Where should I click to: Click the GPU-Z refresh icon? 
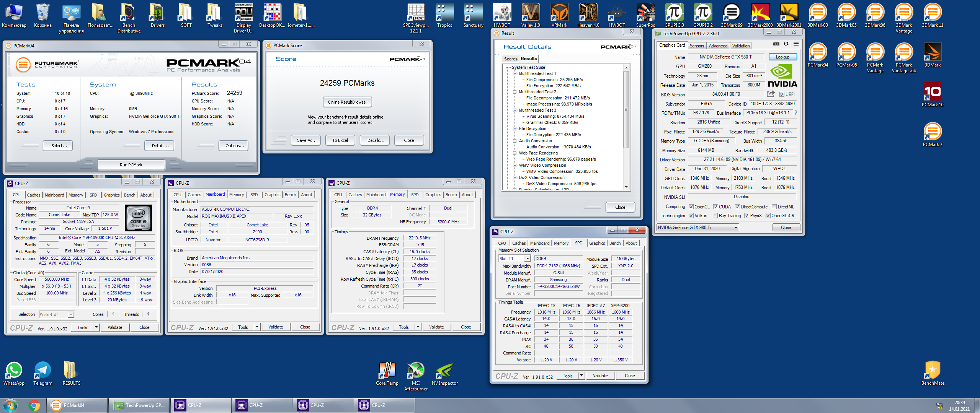(786, 44)
